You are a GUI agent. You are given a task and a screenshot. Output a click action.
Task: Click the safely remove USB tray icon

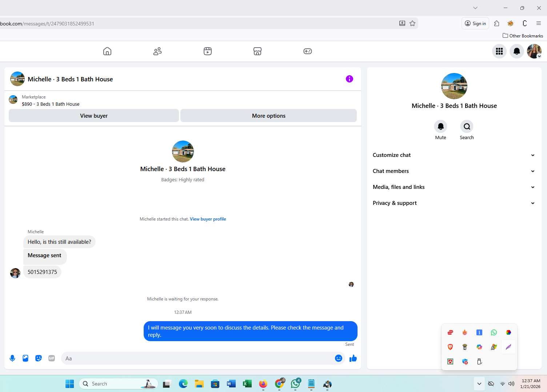(x=479, y=361)
